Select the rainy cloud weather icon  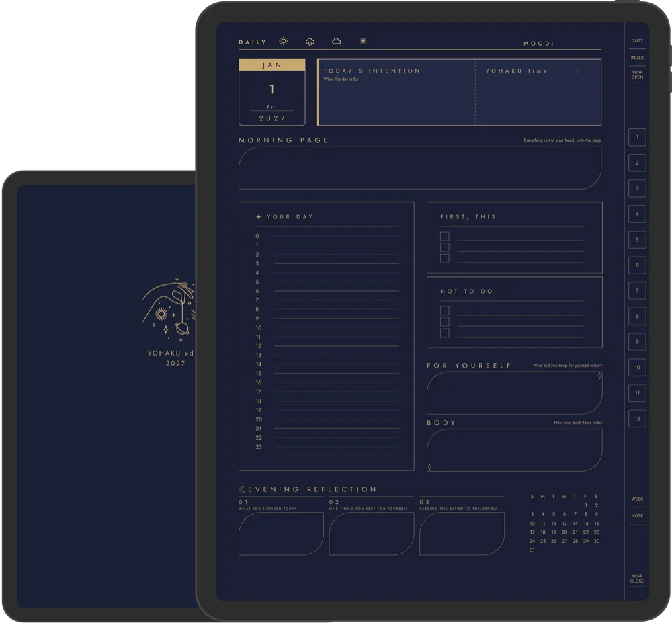click(x=310, y=42)
